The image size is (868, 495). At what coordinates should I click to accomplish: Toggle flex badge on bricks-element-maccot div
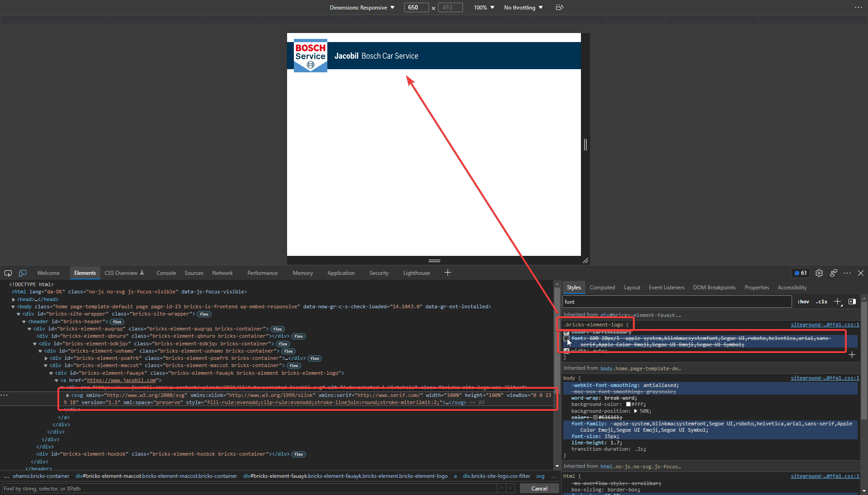[x=294, y=366]
